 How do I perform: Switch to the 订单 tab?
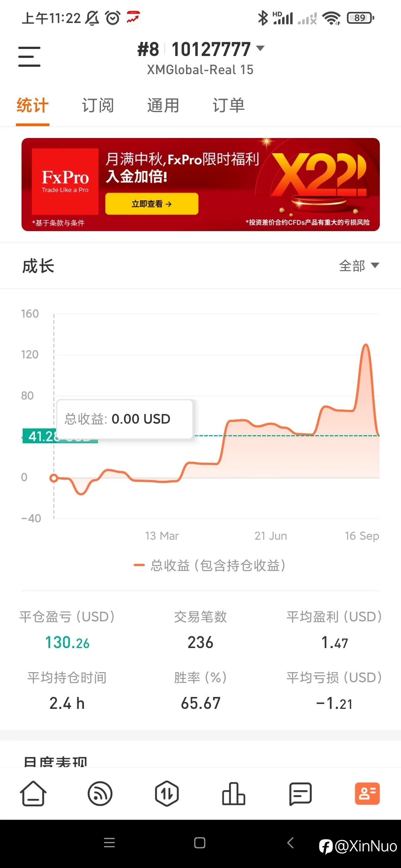228,106
